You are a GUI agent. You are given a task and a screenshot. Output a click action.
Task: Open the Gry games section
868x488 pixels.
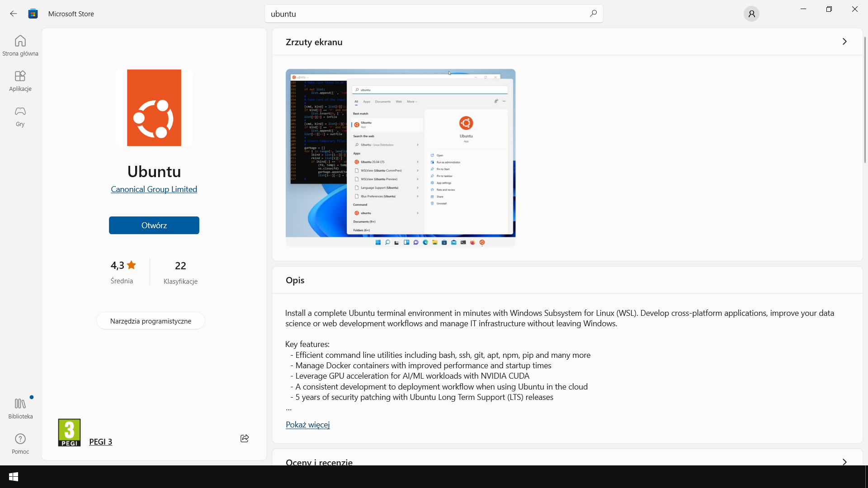tap(20, 116)
